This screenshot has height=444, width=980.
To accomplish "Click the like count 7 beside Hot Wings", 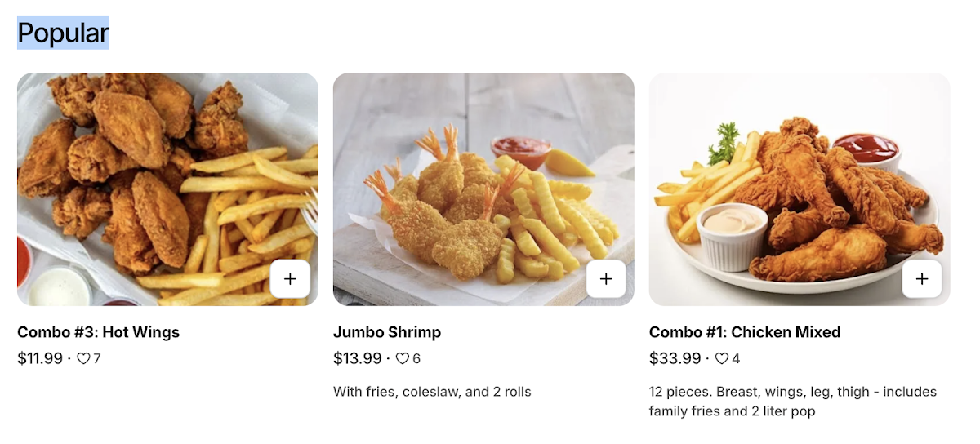I will (x=97, y=358).
